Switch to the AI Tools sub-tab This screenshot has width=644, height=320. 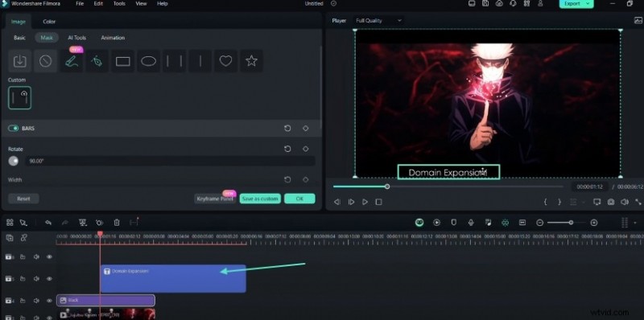pos(76,38)
